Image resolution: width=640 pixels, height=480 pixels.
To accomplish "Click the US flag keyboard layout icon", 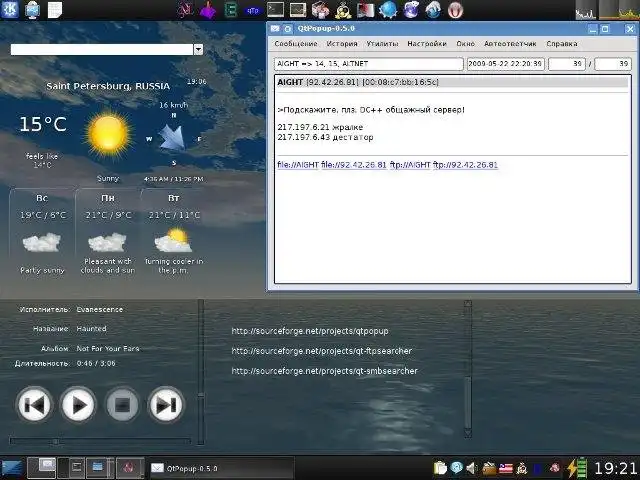I will [x=505, y=468].
